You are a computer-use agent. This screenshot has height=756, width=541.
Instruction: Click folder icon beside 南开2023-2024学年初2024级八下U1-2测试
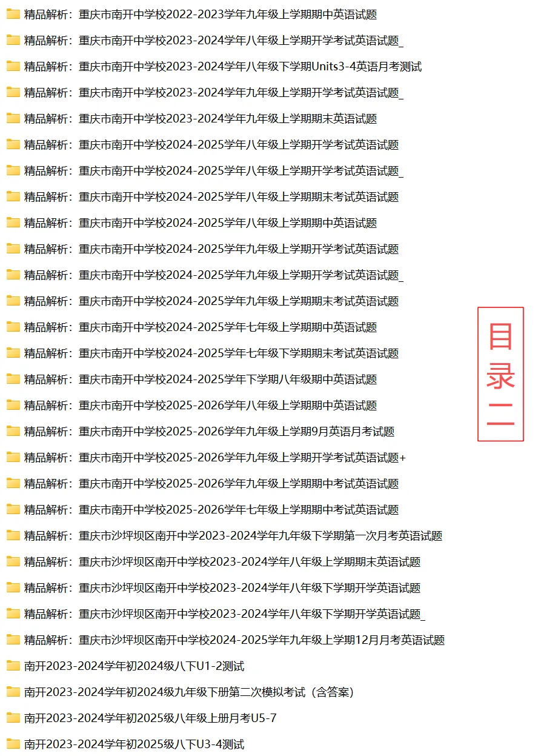click(13, 666)
